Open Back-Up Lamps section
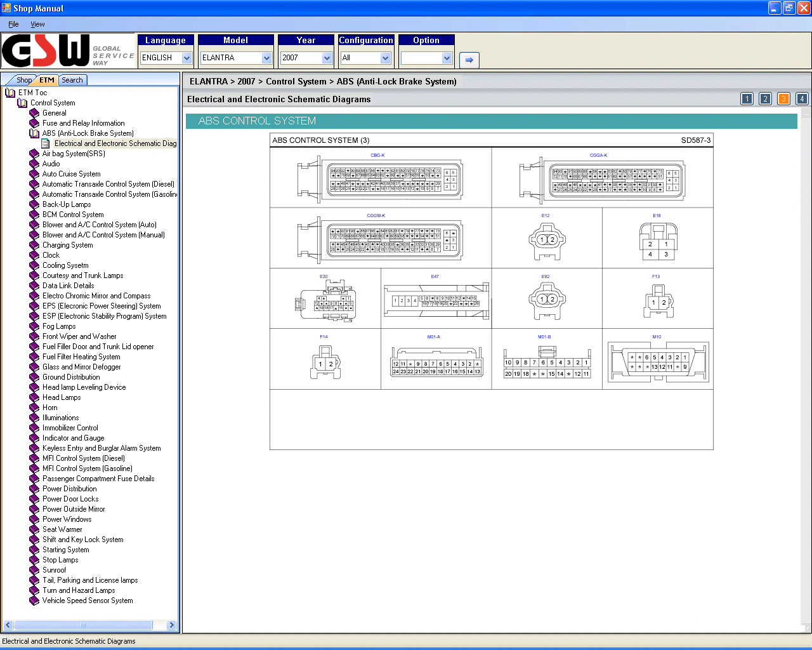Image resolution: width=812 pixels, height=650 pixels. click(66, 204)
